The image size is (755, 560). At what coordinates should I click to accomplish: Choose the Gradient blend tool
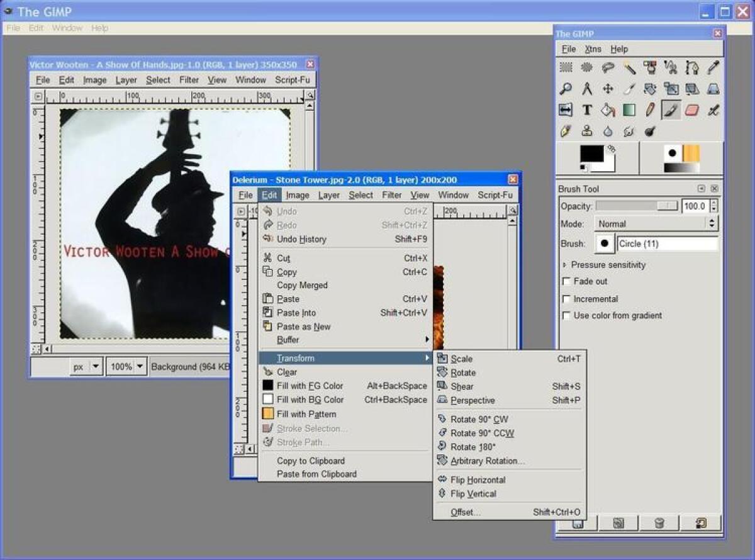[629, 110]
